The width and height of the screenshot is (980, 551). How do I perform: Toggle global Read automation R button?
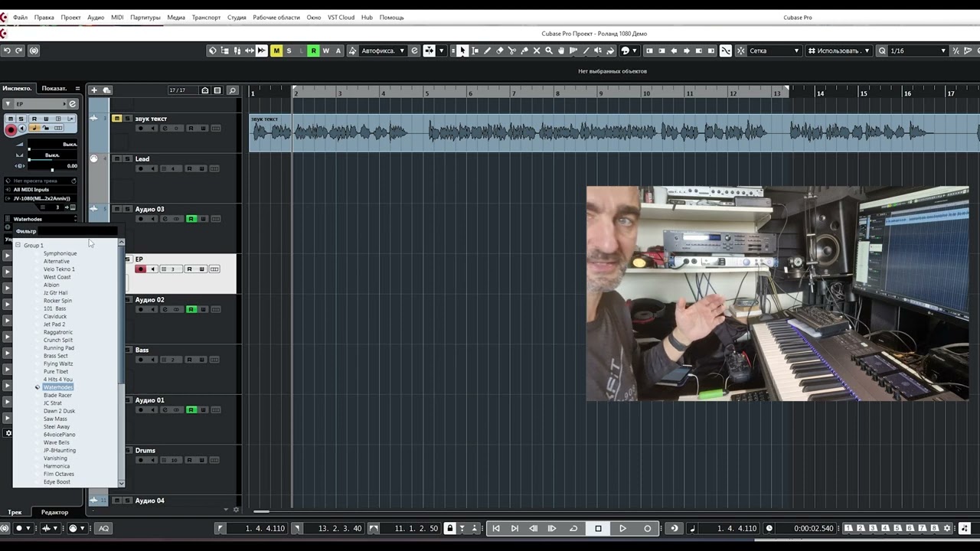313,51
